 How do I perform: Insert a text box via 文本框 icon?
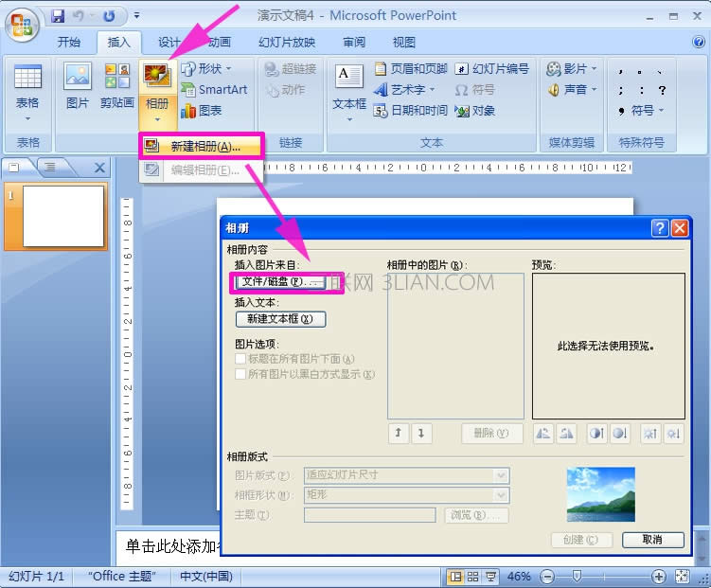pyautogui.click(x=349, y=76)
